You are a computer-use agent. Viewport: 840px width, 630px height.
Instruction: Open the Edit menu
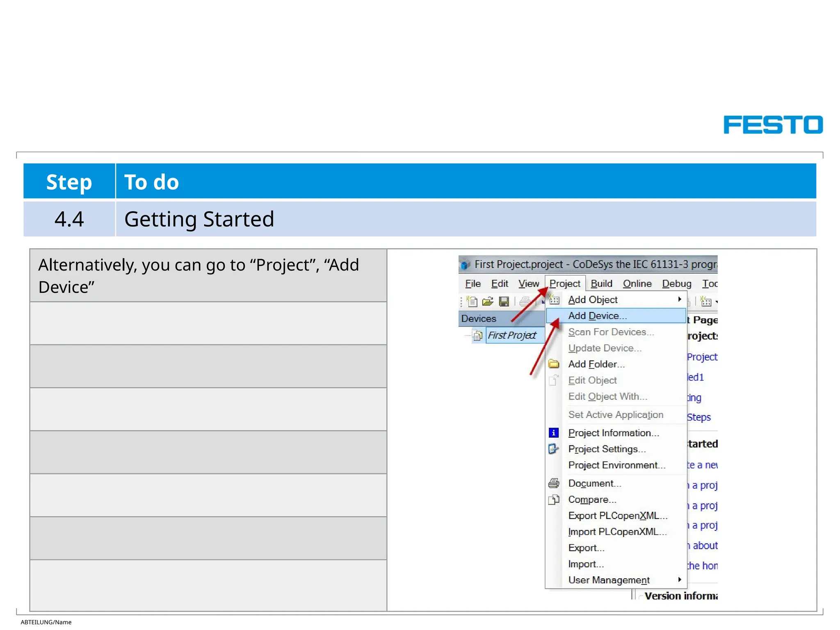tap(500, 284)
